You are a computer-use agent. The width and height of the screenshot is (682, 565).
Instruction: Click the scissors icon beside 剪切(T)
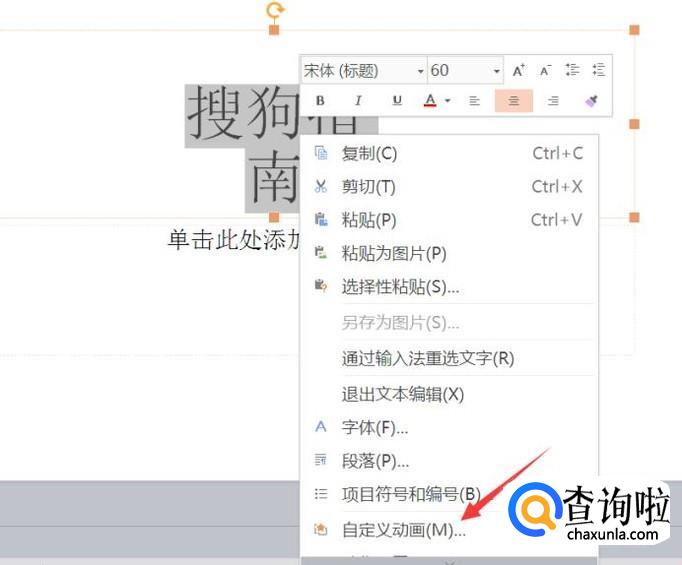321,187
